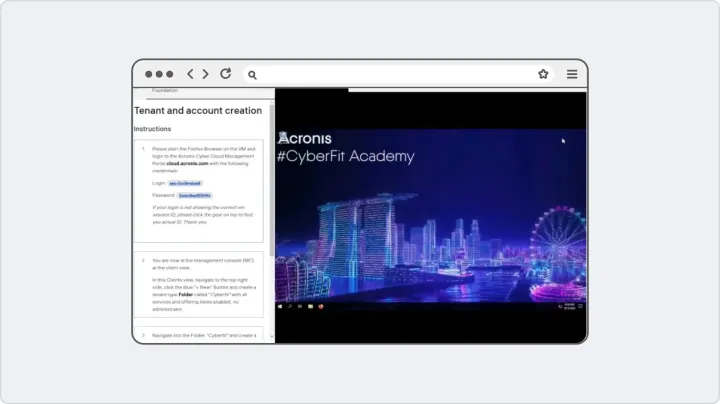This screenshot has width=720, height=404.
Task: Click the highlighted Login value chip
Action: pos(185,183)
